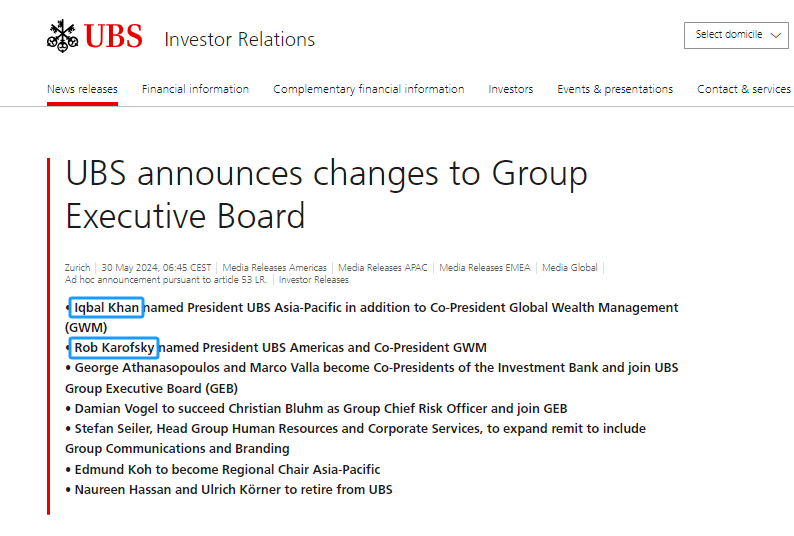Viewport: 794px width, 536px height.
Task: Open Contact & services navigation item
Action: pos(743,89)
